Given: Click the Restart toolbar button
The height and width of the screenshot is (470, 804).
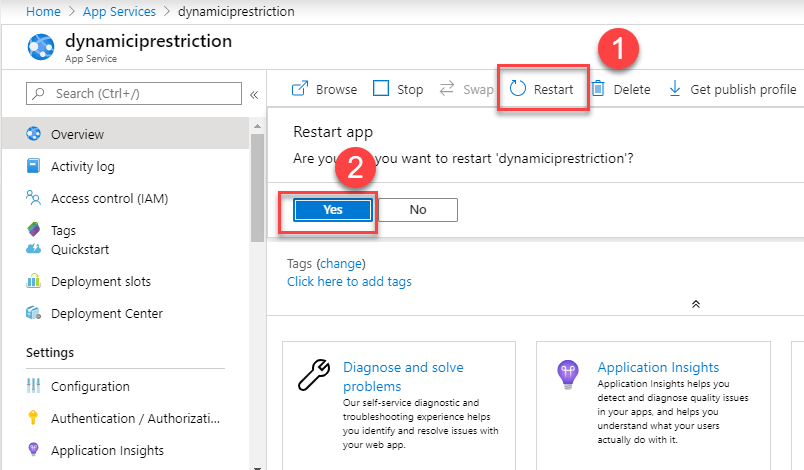Looking at the screenshot, I should [x=542, y=89].
